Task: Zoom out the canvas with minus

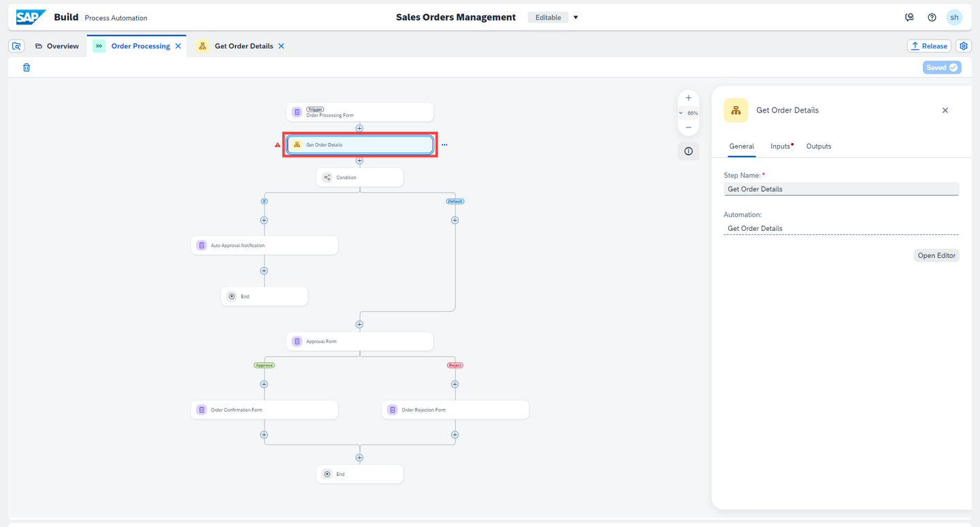Action: pyautogui.click(x=688, y=127)
